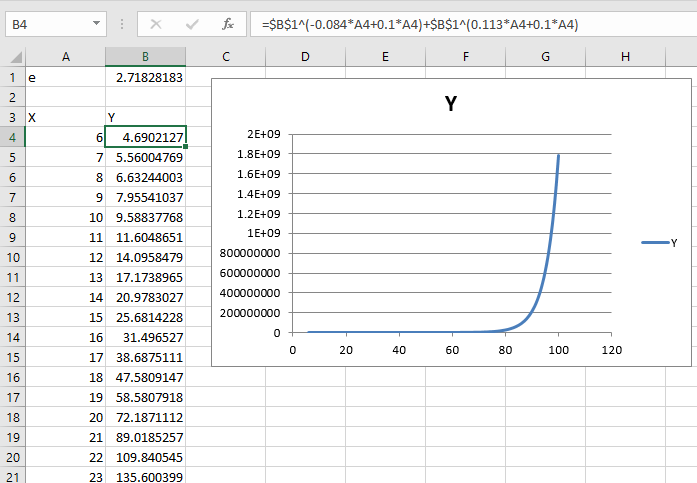Select column C header
This screenshot has height=483, width=697.
pos(226,57)
